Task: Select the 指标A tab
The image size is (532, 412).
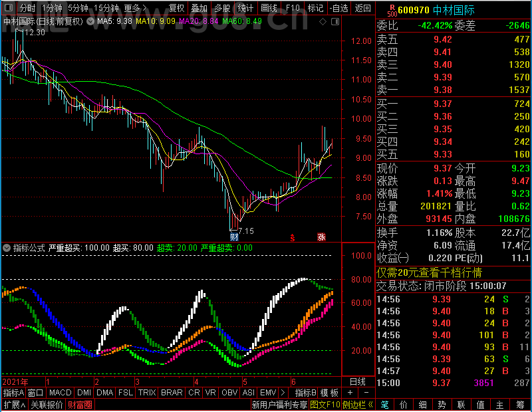Action: point(13,393)
